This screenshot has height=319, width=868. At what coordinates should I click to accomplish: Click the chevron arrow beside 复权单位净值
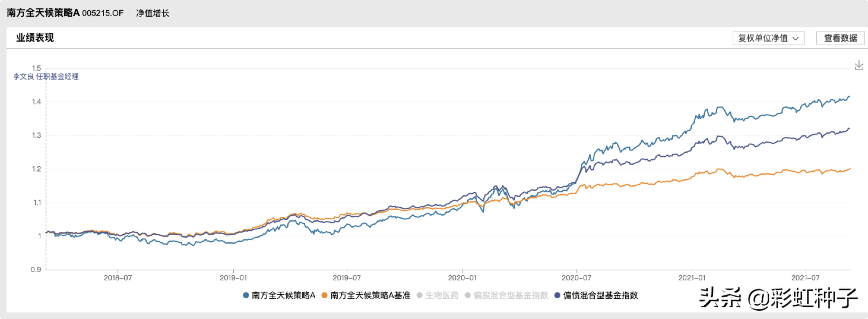pyautogui.click(x=796, y=38)
